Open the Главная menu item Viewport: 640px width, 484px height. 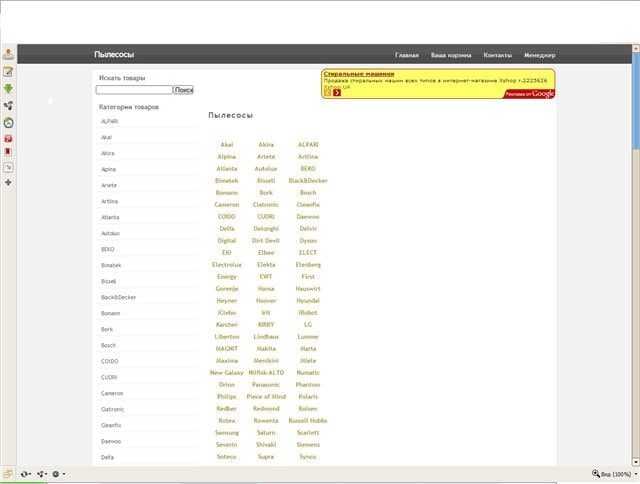407,55
